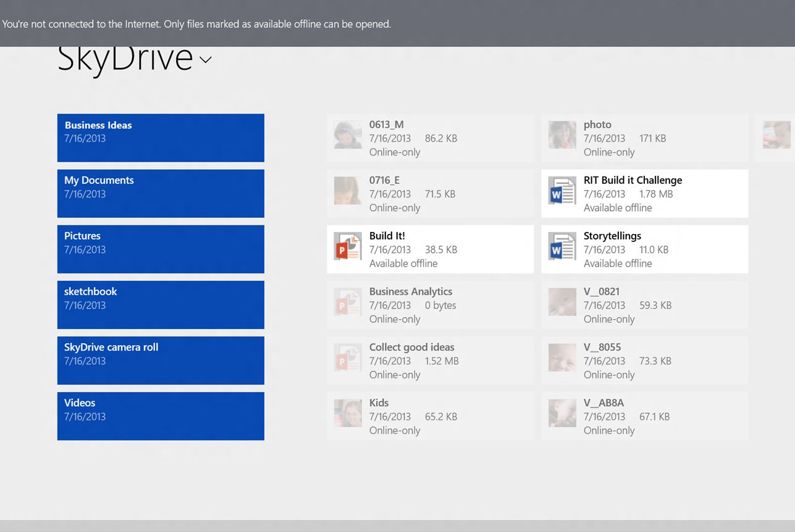Click the 11.0 KB file size text
This screenshot has width=795, height=532.
click(654, 249)
